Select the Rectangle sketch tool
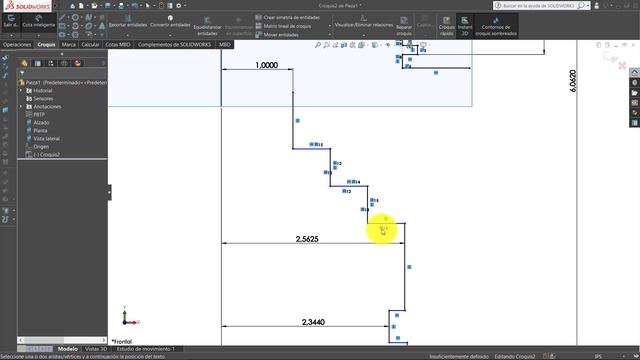 point(62,26)
